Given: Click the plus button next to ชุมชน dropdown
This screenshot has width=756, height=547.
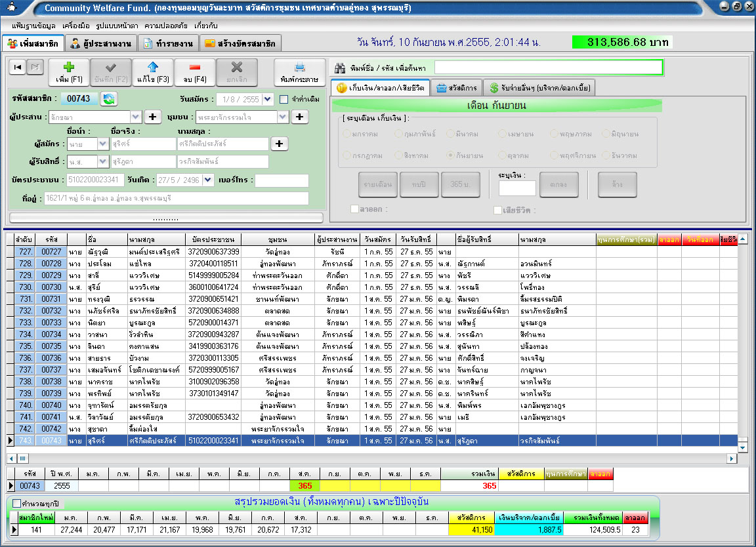Looking at the screenshot, I should click(300, 117).
